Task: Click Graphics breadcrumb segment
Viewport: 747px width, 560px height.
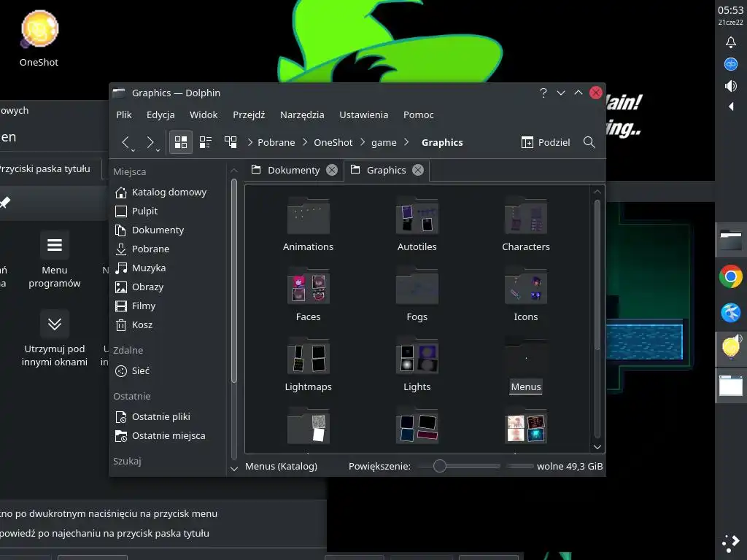Action: pos(442,142)
